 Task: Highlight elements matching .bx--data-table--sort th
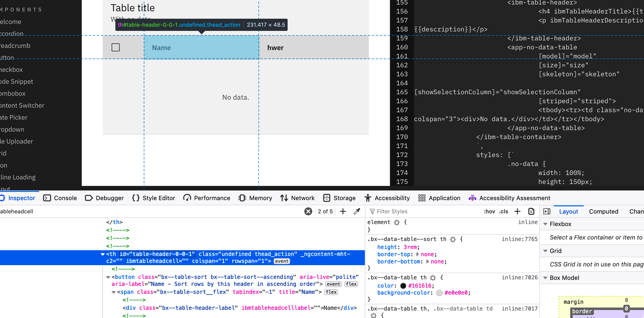coord(453,239)
